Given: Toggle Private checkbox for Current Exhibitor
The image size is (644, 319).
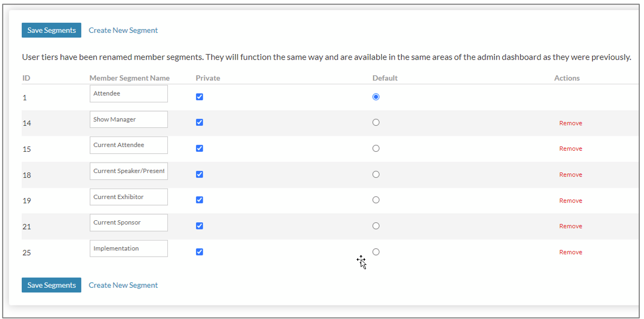Looking at the screenshot, I should [200, 200].
